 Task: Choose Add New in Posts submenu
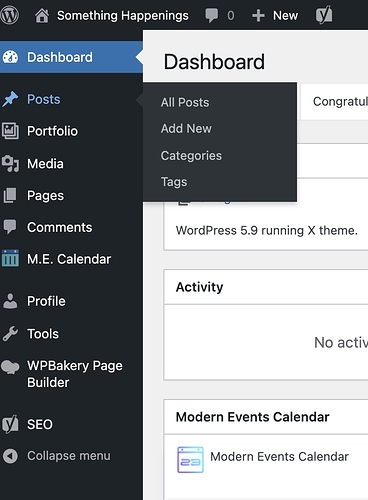click(x=186, y=129)
